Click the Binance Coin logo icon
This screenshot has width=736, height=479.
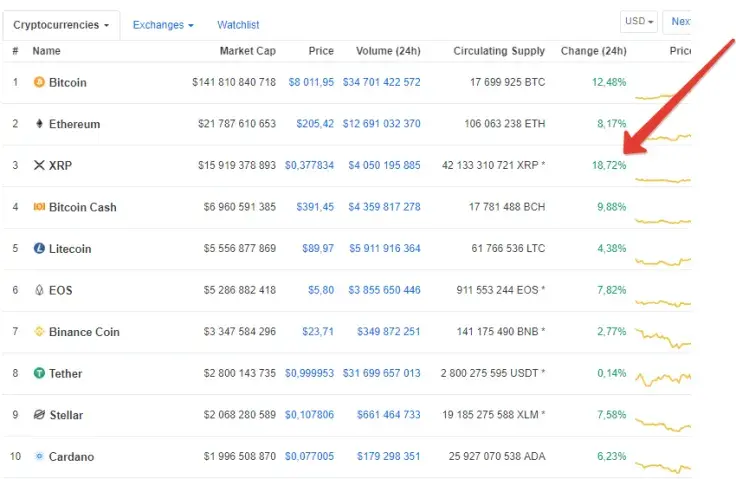coord(39,331)
